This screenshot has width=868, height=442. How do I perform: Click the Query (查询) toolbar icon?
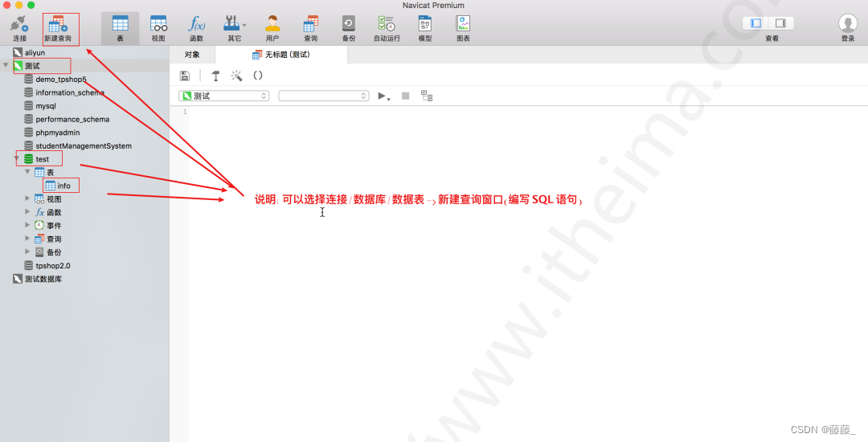(x=310, y=28)
